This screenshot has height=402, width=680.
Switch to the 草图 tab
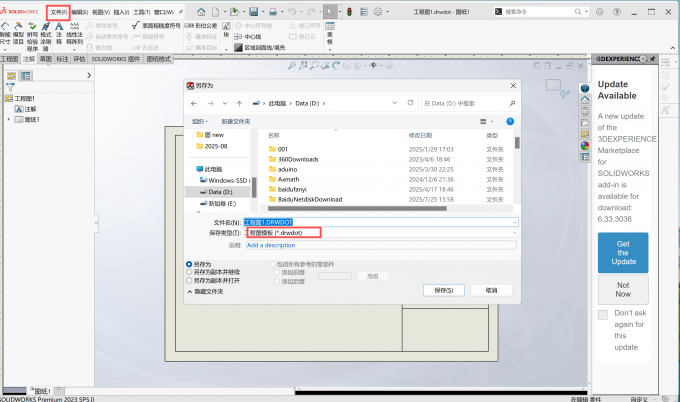(x=45, y=59)
